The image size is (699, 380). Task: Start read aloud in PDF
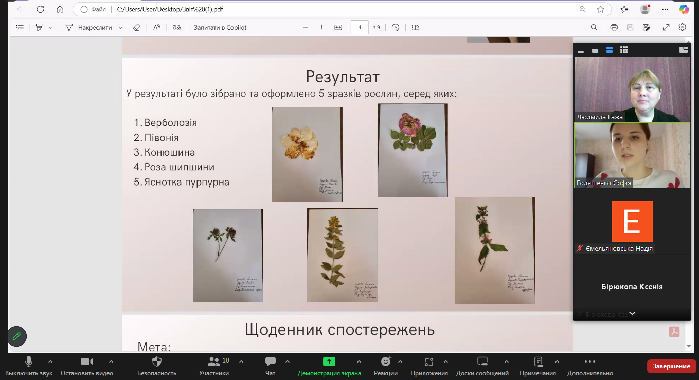[x=156, y=27]
